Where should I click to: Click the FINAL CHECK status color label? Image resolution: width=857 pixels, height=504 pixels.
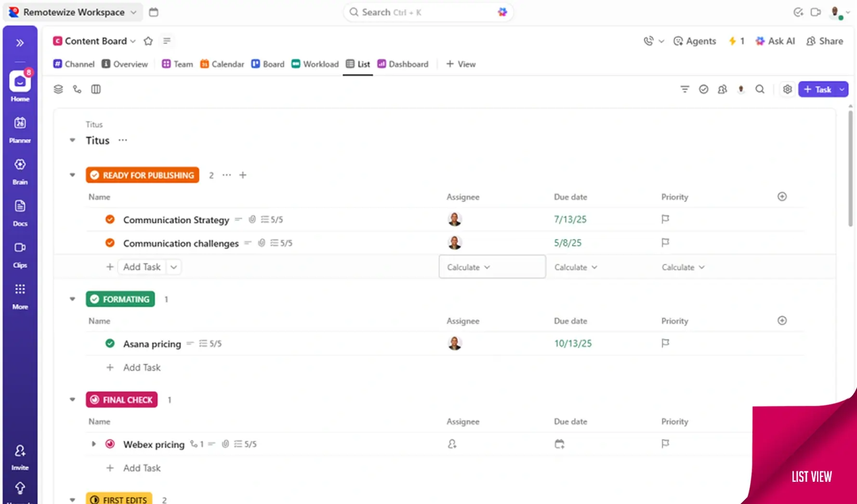pos(122,400)
